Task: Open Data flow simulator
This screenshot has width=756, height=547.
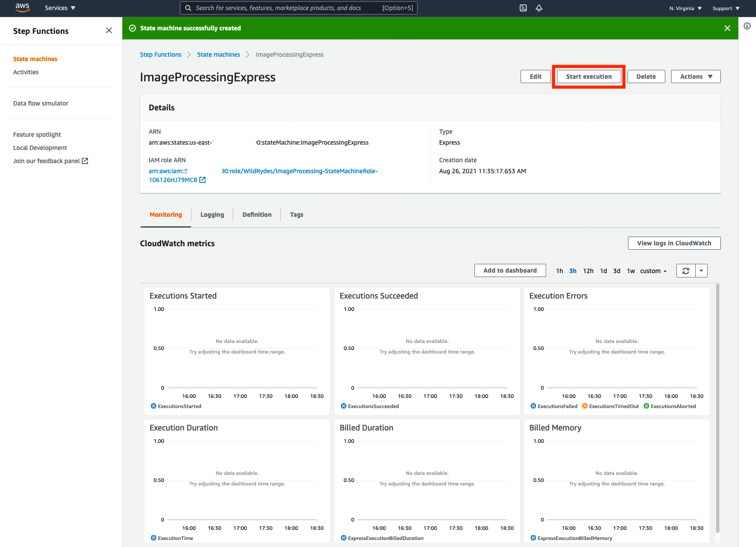Action: point(41,103)
